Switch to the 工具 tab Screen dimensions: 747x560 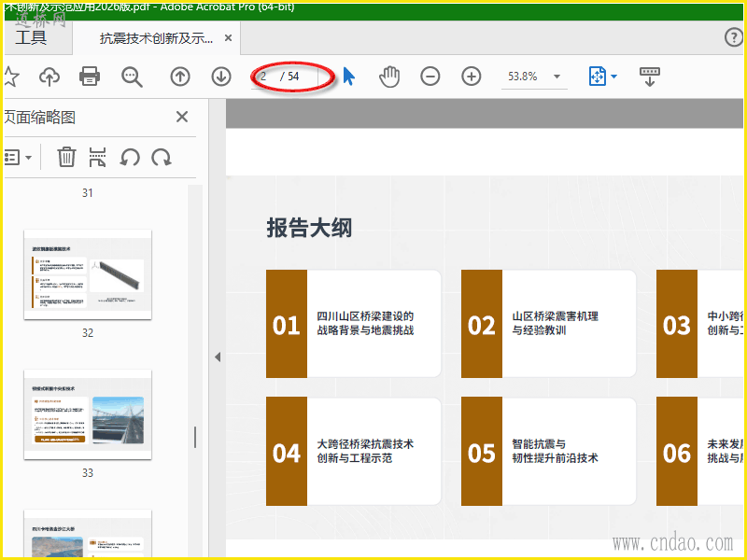click(31, 37)
